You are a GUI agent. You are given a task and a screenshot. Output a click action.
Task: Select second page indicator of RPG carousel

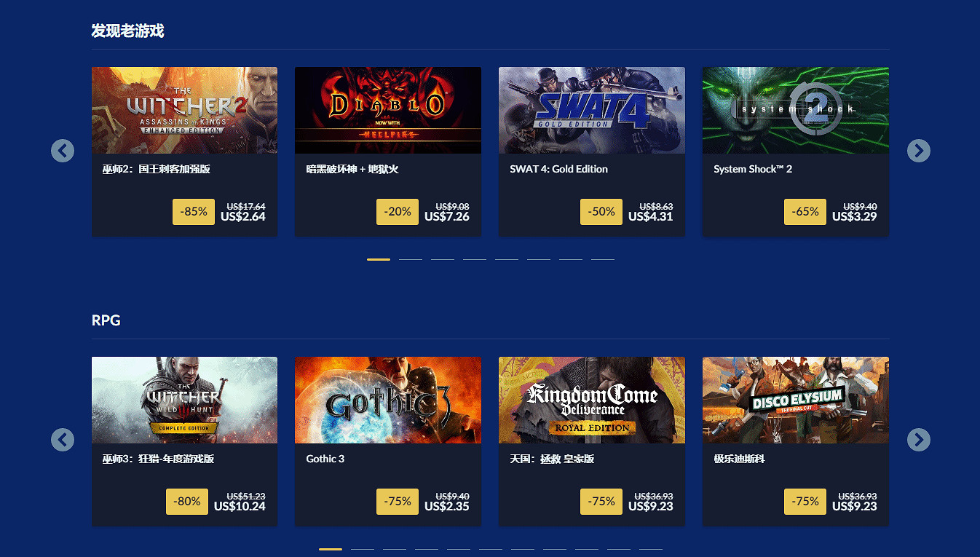tap(363, 549)
